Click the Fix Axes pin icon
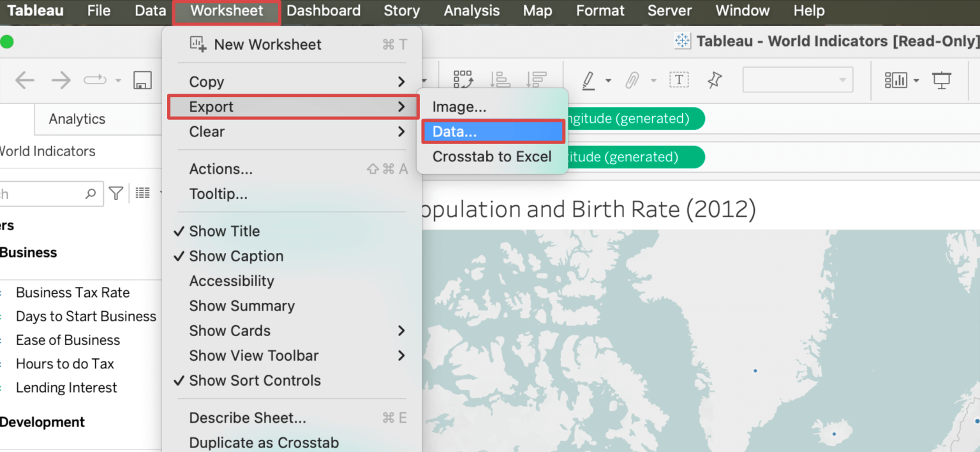The image size is (980, 452). tap(715, 80)
